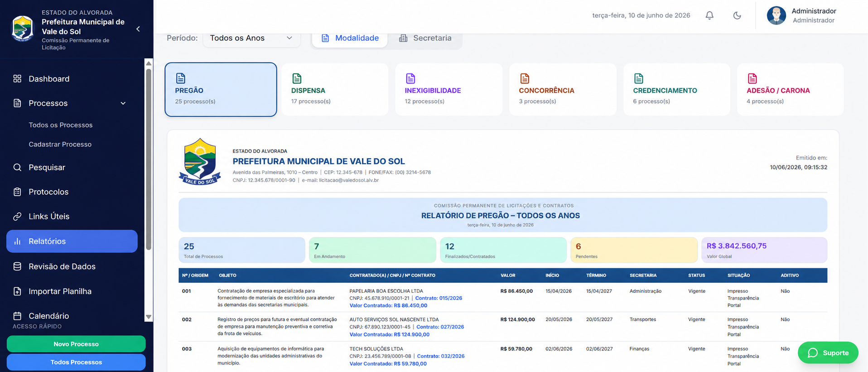Click the Importar Planilha file icon
The width and height of the screenshot is (868, 372).
point(17,291)
